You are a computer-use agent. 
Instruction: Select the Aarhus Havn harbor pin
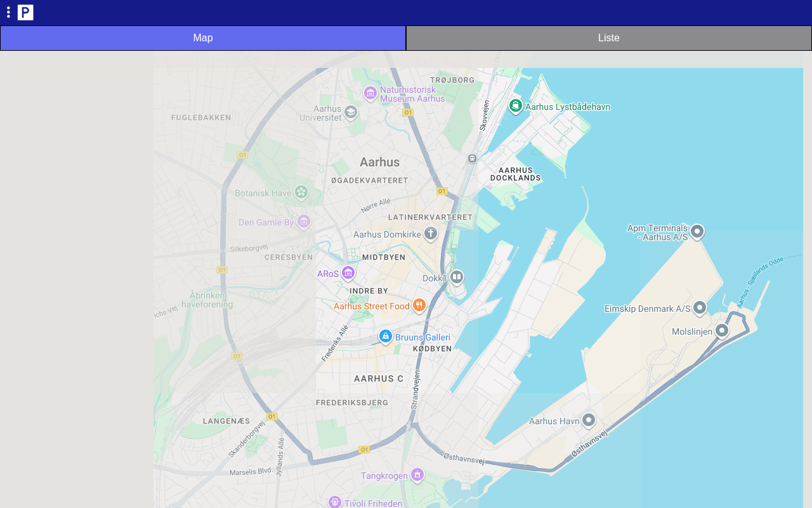(x=589, y=420)
